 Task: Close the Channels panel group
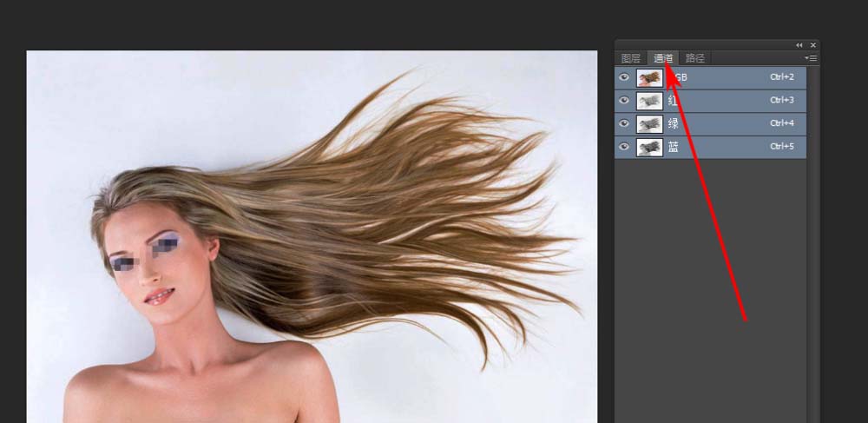813,44
